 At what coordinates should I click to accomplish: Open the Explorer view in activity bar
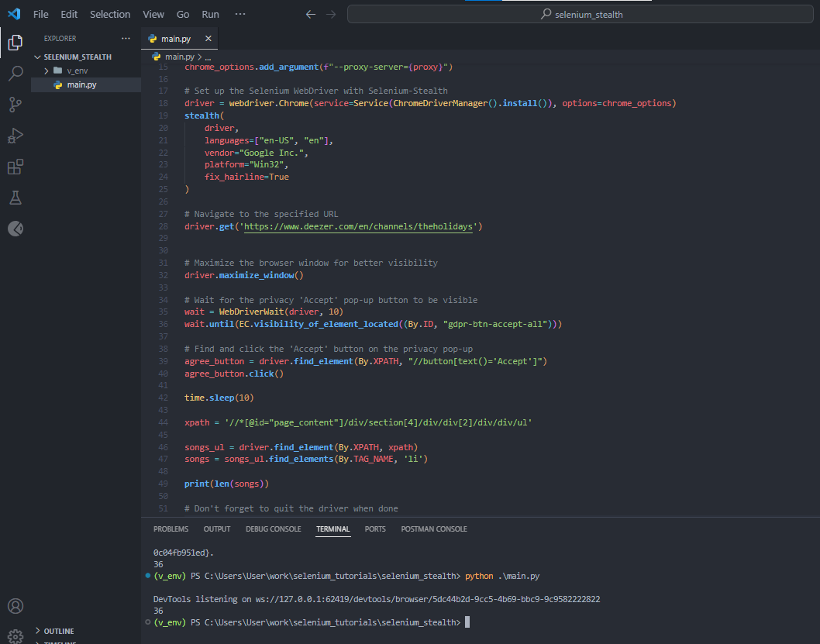(x=16, y=43)
